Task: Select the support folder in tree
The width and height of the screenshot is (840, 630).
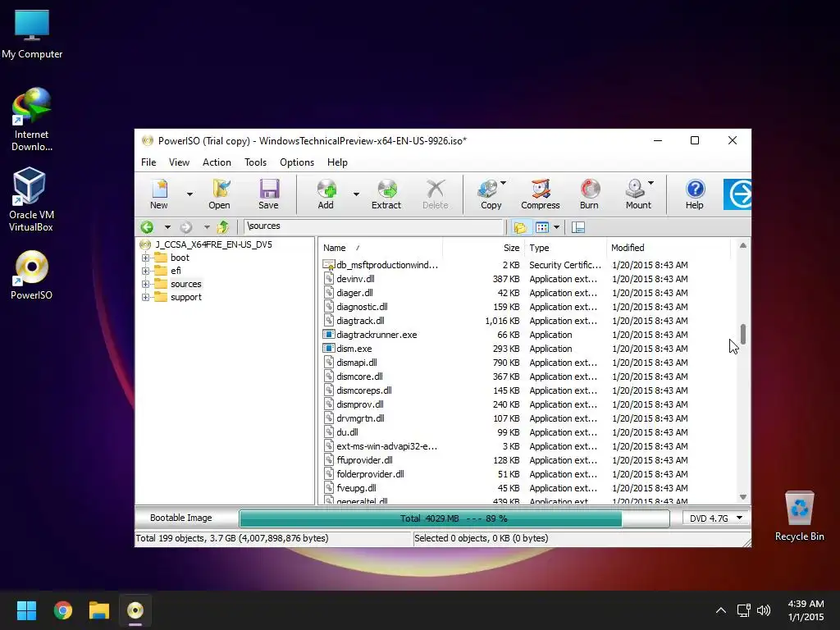Action: [186, 297]
